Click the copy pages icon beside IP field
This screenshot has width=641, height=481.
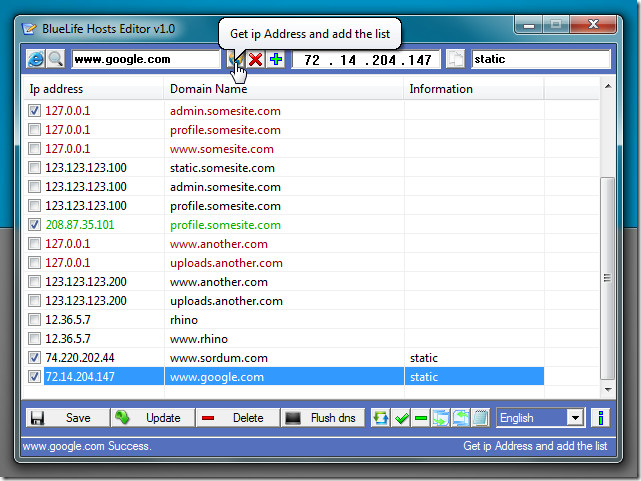tap(455, 60)
